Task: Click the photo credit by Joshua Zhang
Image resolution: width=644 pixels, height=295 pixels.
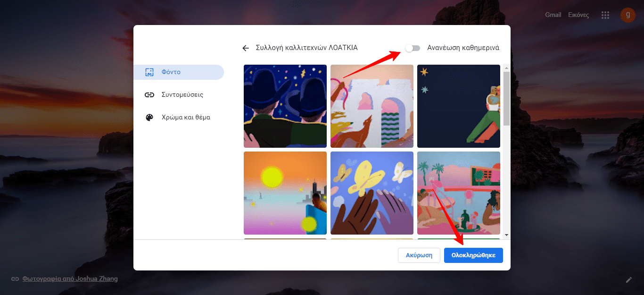Action: coord(69,278)
